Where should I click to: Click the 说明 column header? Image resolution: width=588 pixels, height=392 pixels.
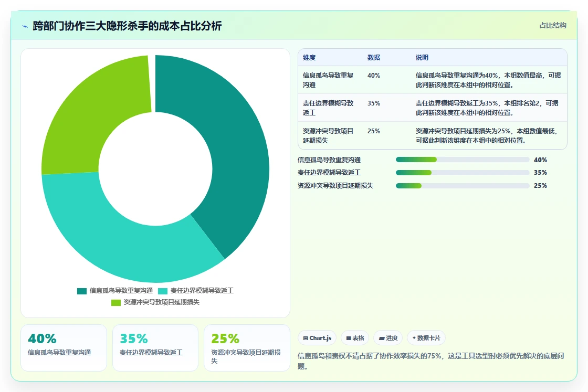tap(422, 58)
